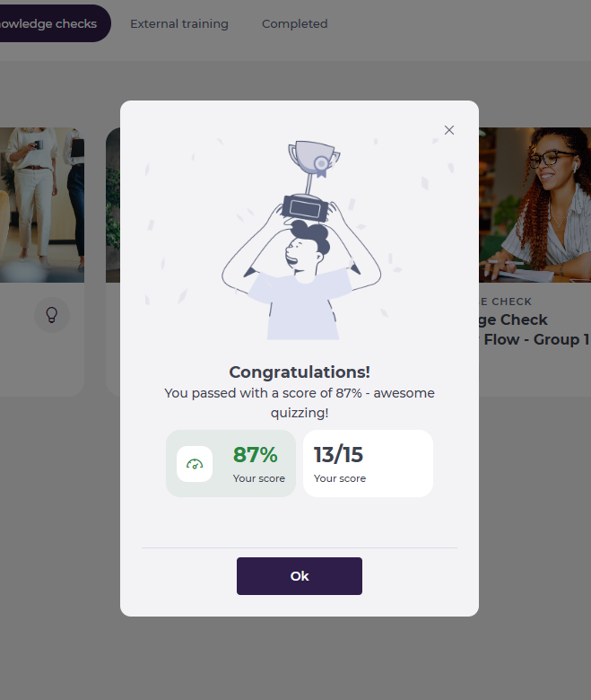Click the 13/15 score number

coord(338,455)
